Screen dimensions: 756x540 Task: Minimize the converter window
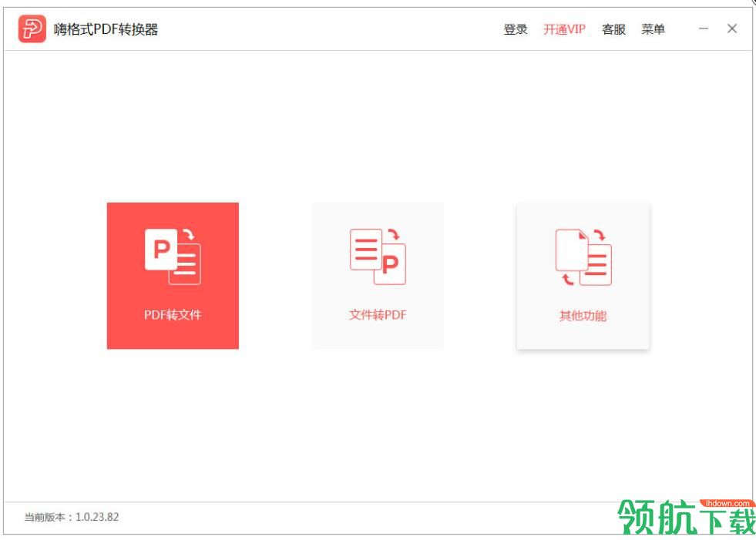coord(704,29)
